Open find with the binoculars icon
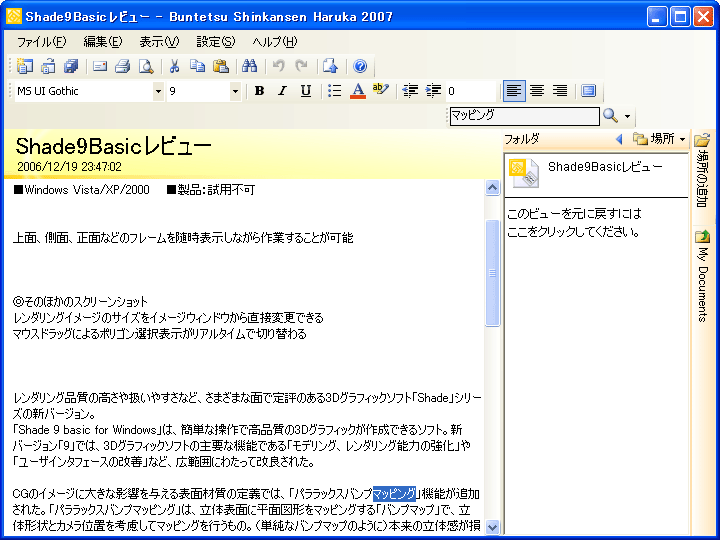Image resolution: width=720 pixels, height=540 pixels. point(249,66)
